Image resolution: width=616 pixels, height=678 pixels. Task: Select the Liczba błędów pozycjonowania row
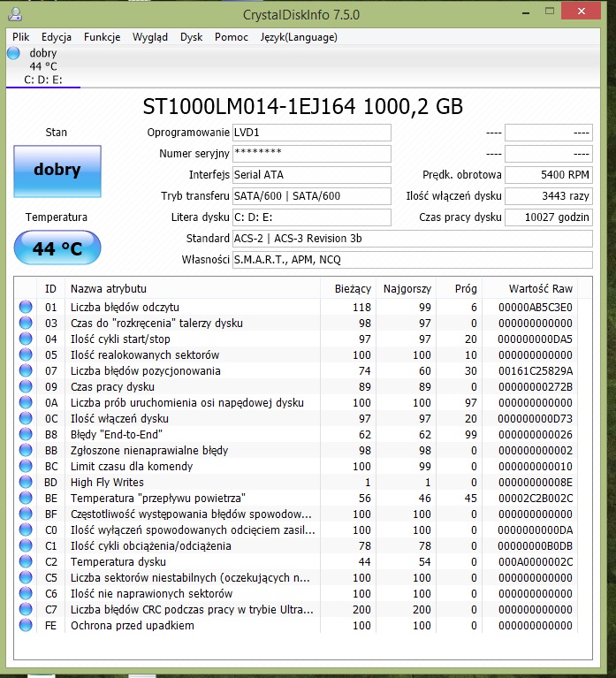click(298, 371)
